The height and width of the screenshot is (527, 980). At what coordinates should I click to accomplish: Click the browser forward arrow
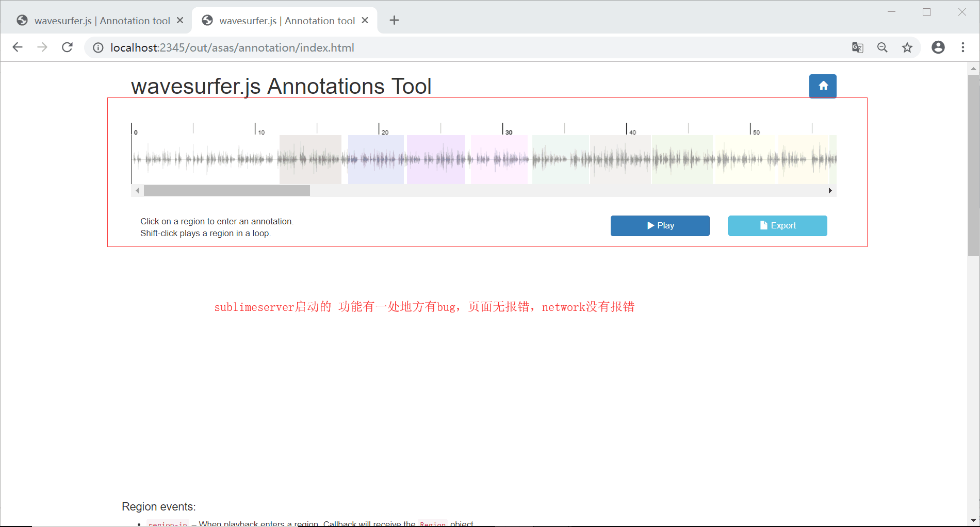42,47
